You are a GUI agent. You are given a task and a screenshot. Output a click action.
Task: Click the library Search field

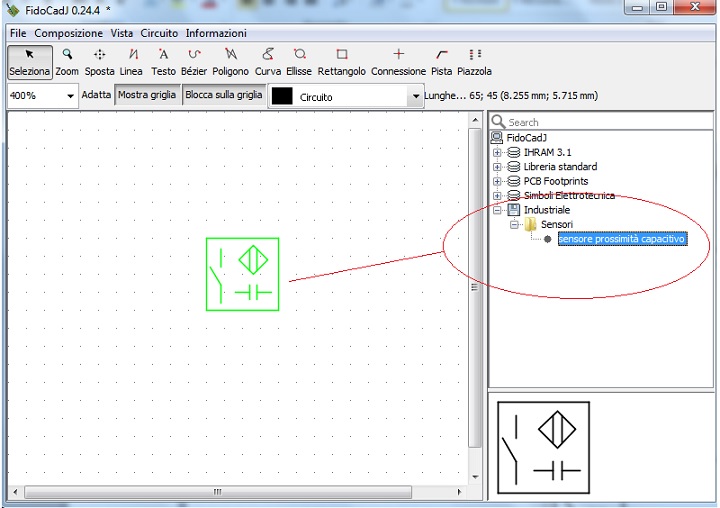pyautogui.click(x=605, y=122)
